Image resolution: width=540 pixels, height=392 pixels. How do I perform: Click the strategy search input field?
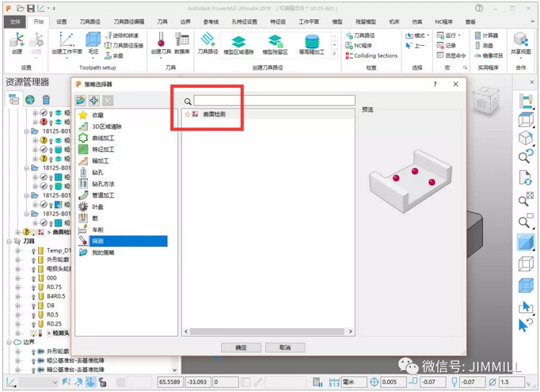coord(274,101)
